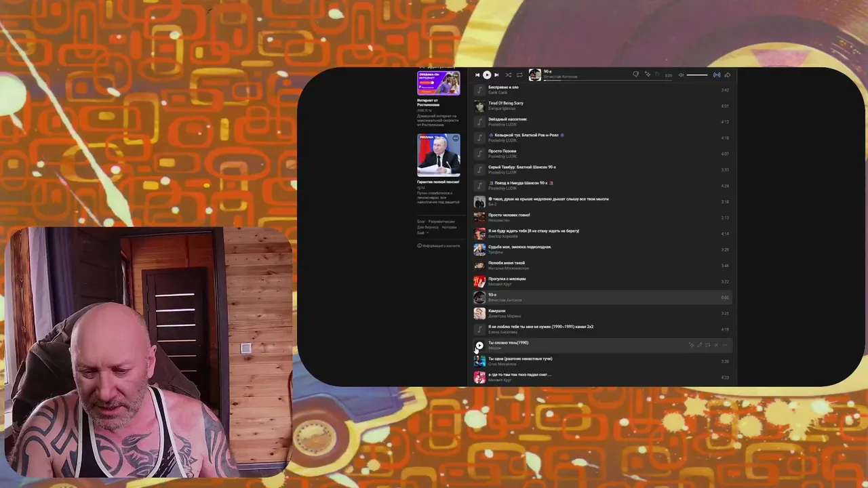Click the cover thumbnail of Судьба моя track
Screen dimensions: 868x488
(x=479, y=249)
